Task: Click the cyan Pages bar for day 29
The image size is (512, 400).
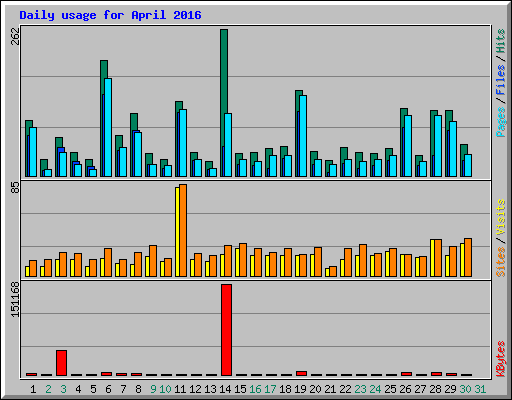Action: point(453,149)
